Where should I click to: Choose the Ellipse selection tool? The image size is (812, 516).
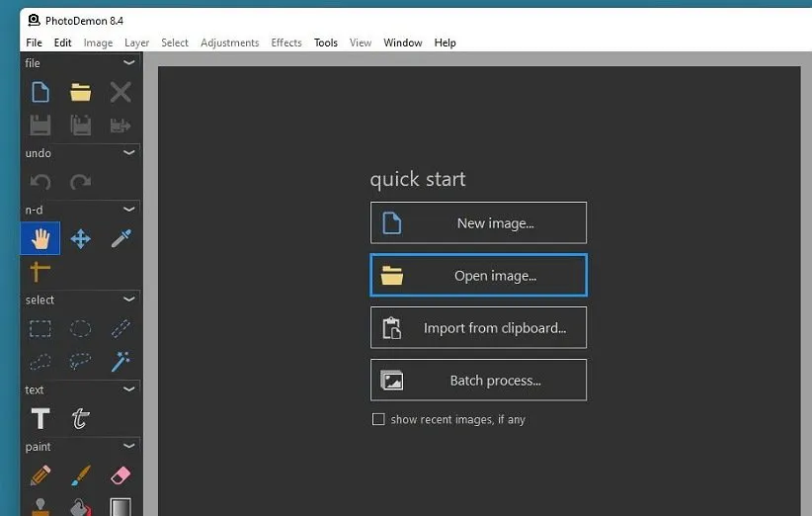tap(80, 328)
